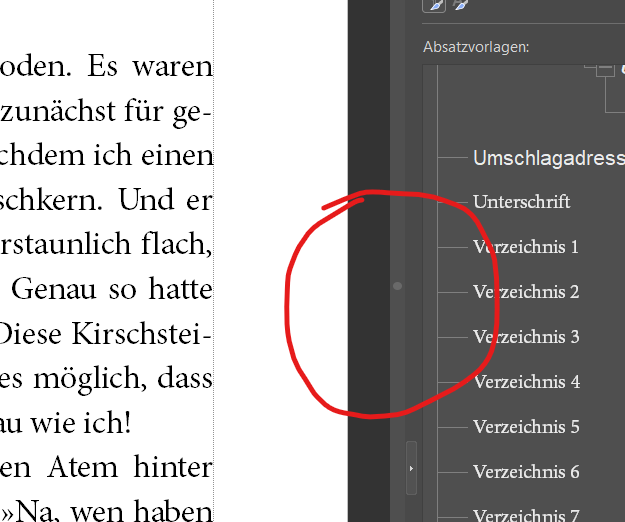Select the Unterschrift paragraph style
The width and height of the screenshot is (625, 522).
point(521,201)
